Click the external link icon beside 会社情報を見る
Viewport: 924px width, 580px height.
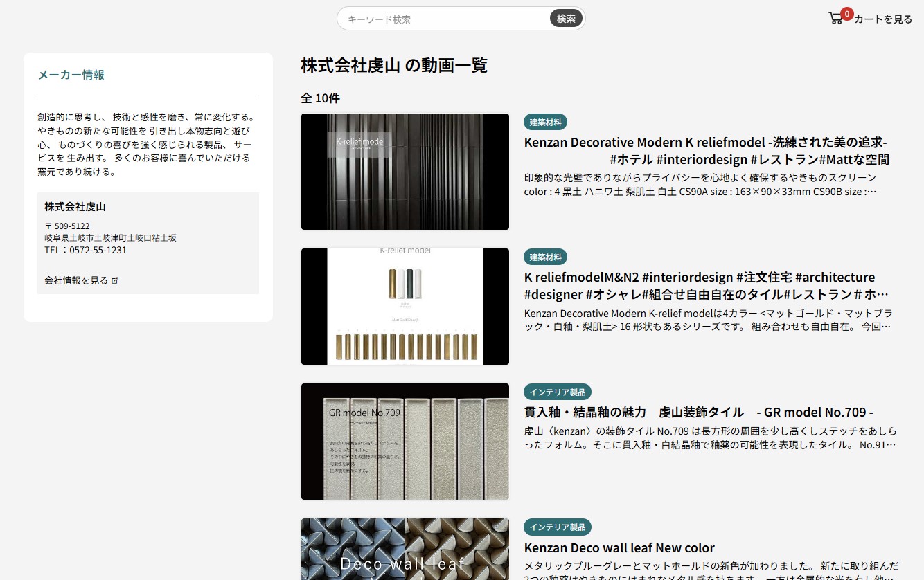coord(115,280)
